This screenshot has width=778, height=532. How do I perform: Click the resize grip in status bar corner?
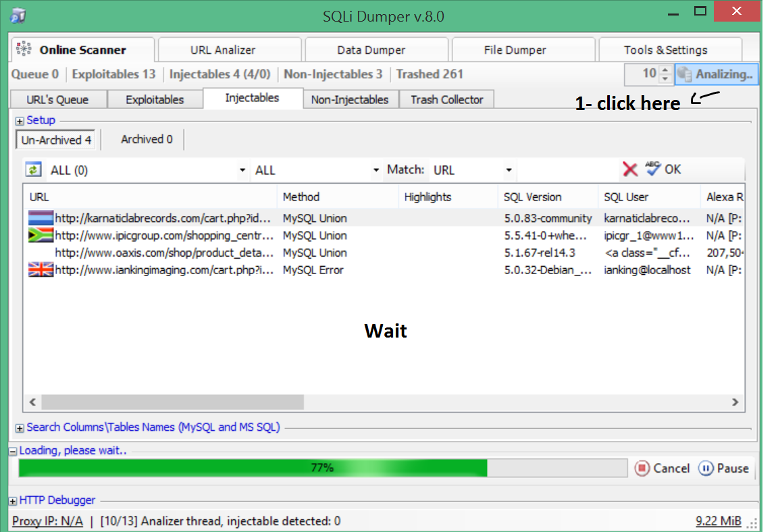753,524
